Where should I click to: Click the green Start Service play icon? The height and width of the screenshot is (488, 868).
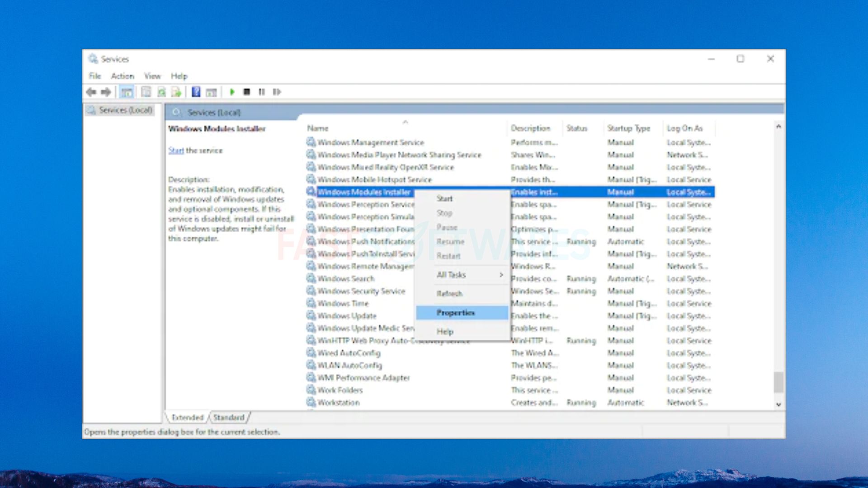click(x=232, y=92)
